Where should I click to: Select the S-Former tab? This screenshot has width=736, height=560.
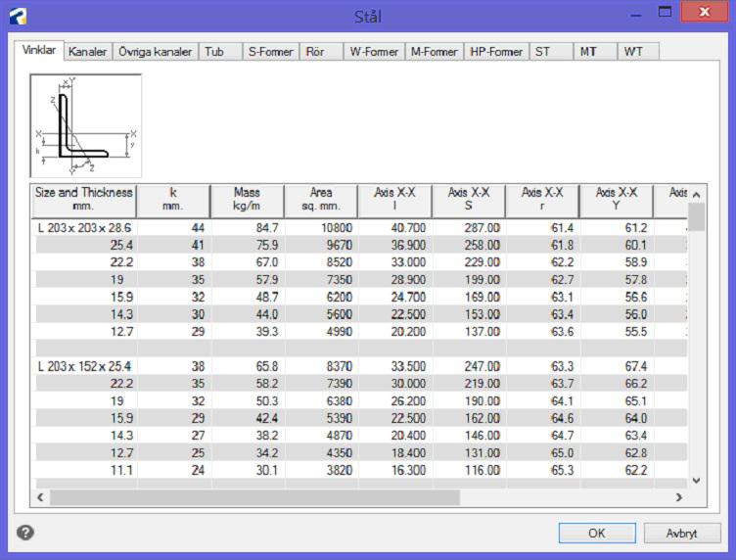pyautogui.click(x=271, y=52)
